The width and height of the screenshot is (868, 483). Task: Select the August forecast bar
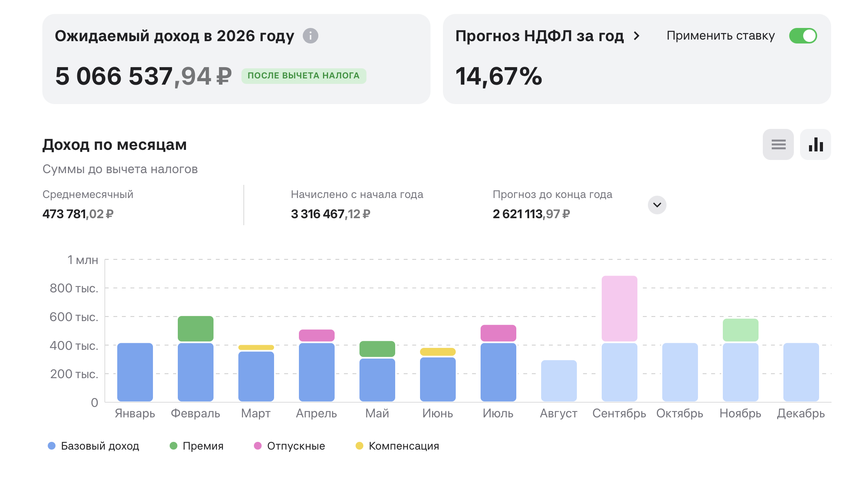pyautogui.click(x=559, y=380)
